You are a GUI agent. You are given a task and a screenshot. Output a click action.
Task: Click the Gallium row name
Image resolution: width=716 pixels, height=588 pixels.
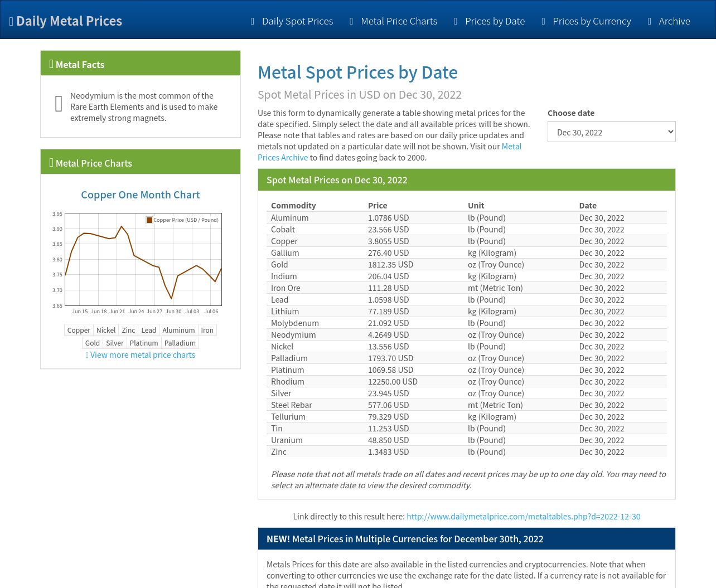point(285,252)
